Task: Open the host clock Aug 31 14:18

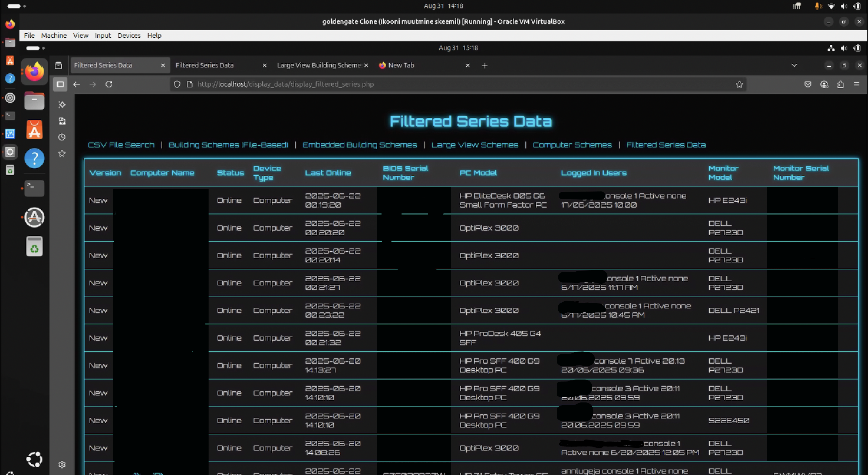Action: coord(443,6)
